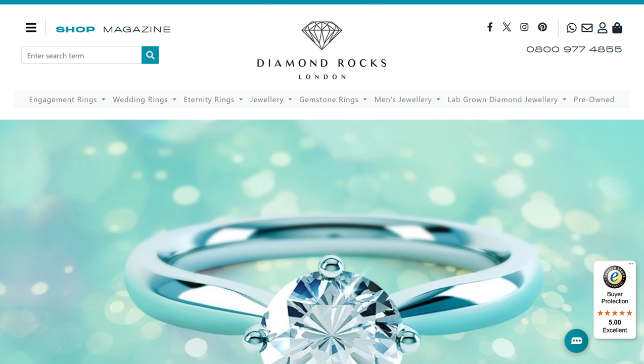Click the email envelope icon
Image resolution: width=644 pixels, height=364 pixels.
pos(587,28)
